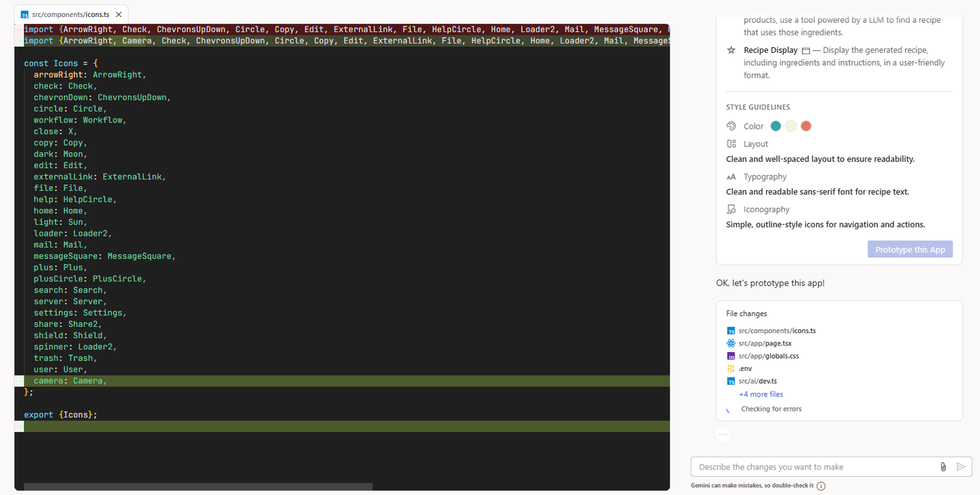Click the Recipe Display star icon
980x495 pixels.
coord(731,50)
